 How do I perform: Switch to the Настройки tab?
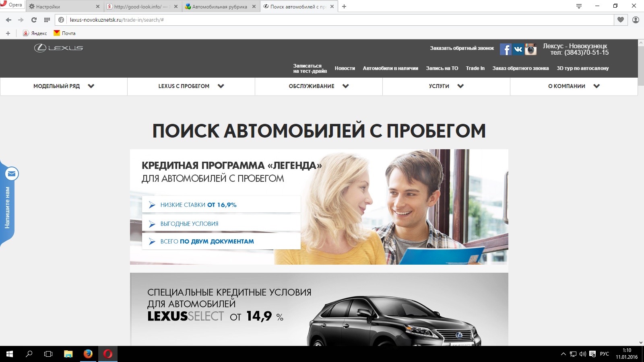click(x=64, y=6)
